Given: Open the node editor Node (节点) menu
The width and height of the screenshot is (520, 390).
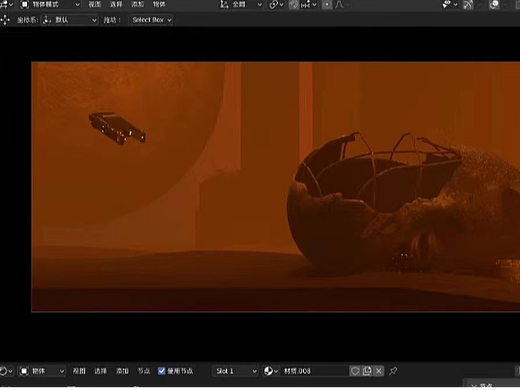Looking at the screenshot, I should (144, 371).
